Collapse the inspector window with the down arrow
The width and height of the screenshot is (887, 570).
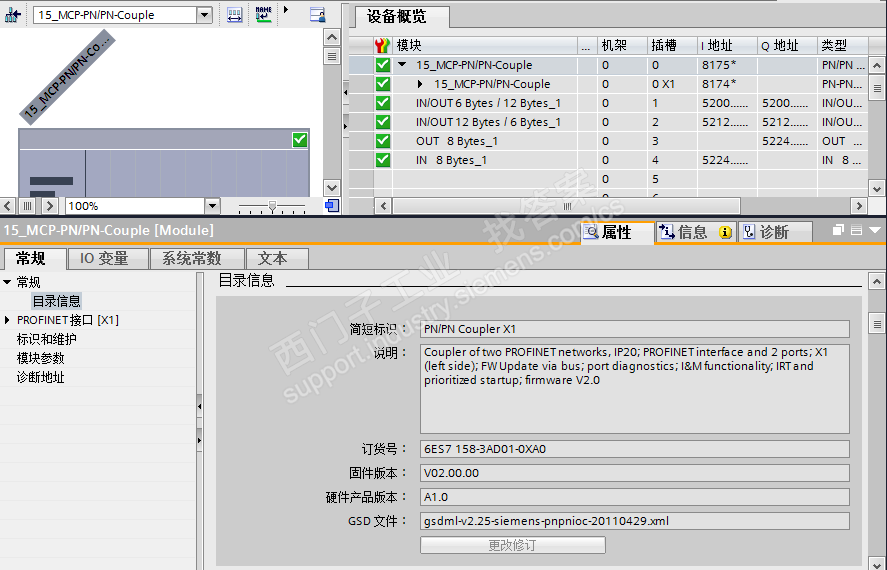tap(875, 230)
